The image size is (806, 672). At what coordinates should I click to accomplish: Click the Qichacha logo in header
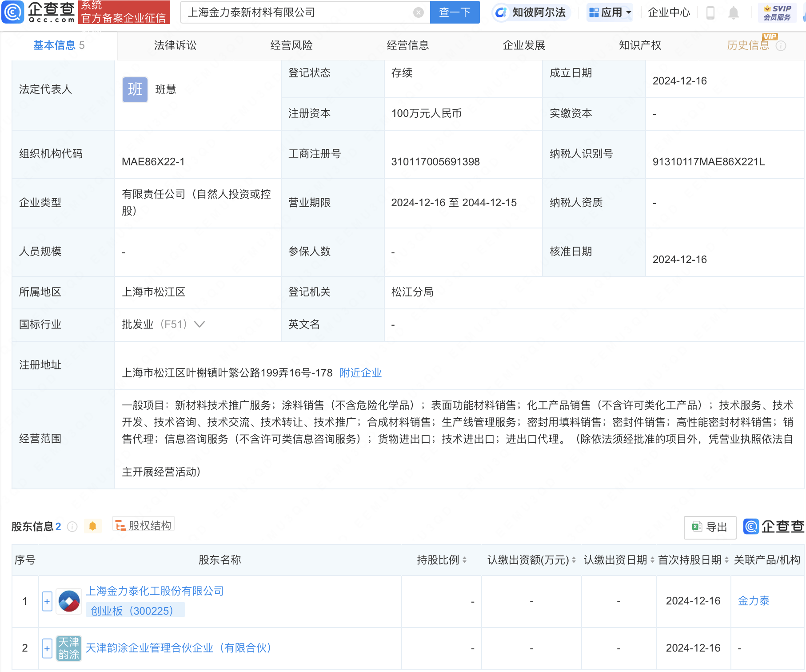click(x=39, y=12)
